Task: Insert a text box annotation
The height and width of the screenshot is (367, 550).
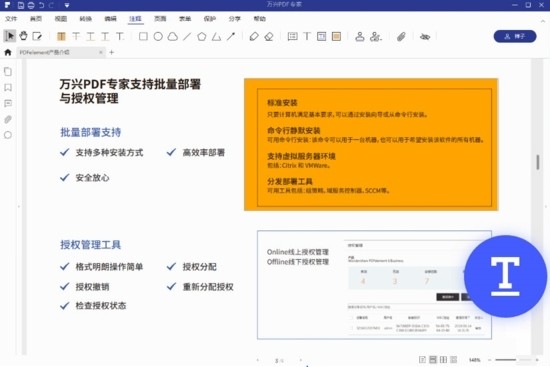Action: click(x=321, y=36)
